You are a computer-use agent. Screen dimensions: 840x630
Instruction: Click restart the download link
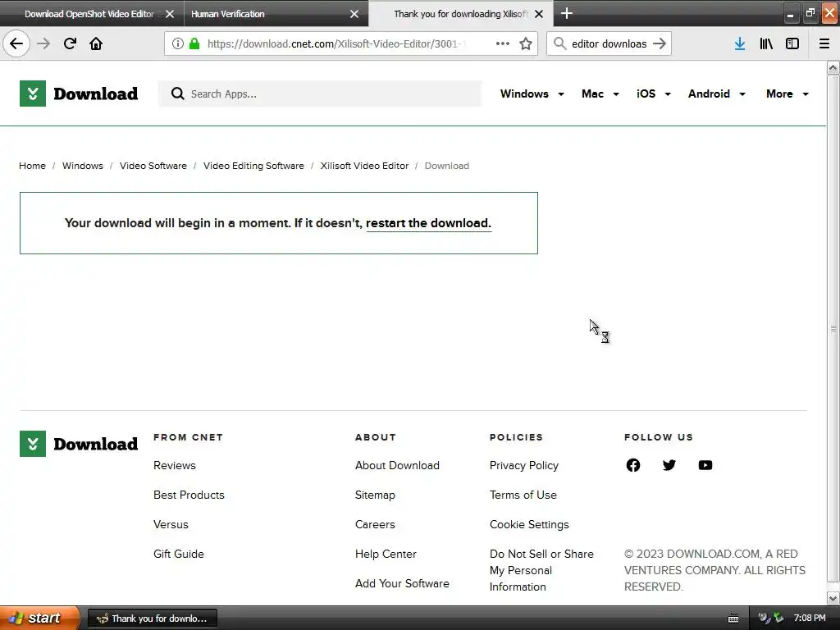(x=428, y=223)
